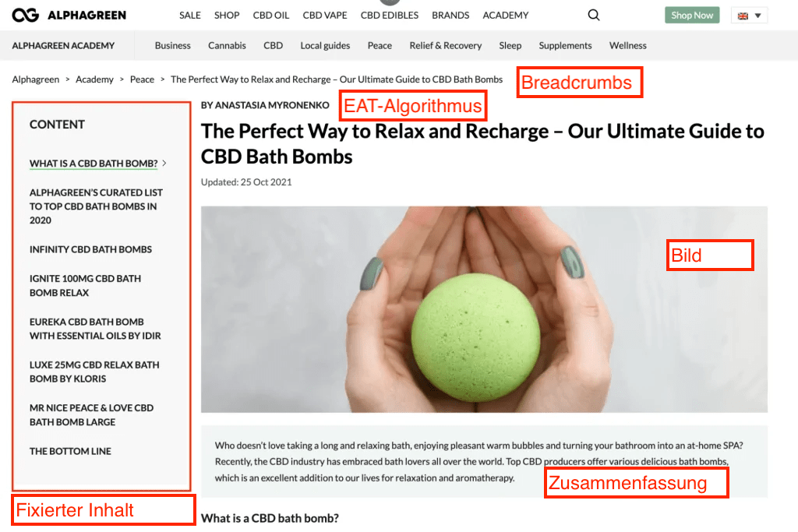The width and height of the screenshot is (798, 532).
Task: Select the Local guides category
Action: pyautogui.click(x=325, y=45)
